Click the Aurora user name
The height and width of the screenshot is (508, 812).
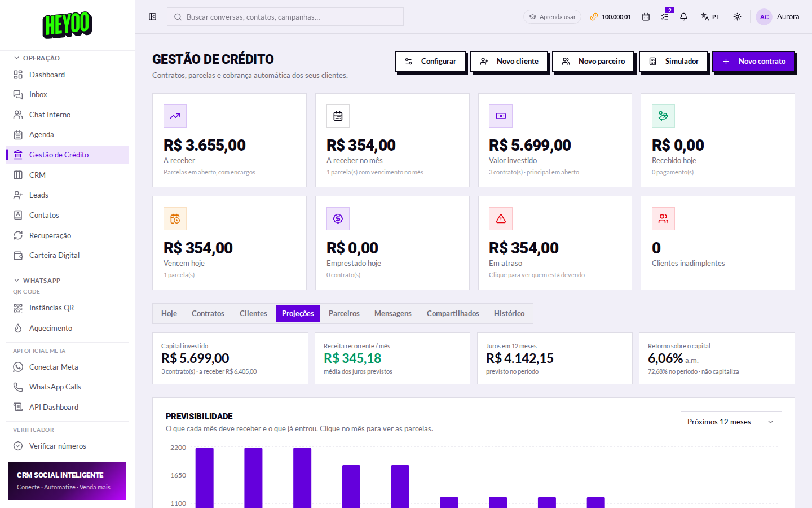pyautogui.click(x=788, y=17)
